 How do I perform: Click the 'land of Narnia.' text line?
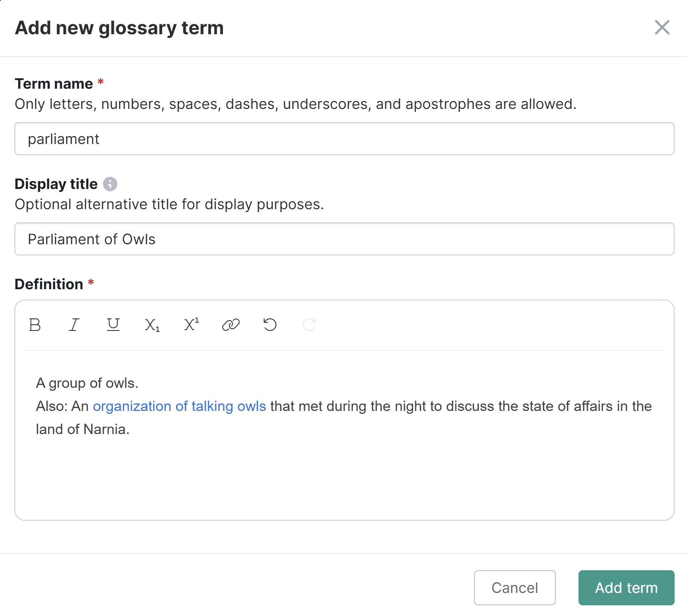coord(83,430)
